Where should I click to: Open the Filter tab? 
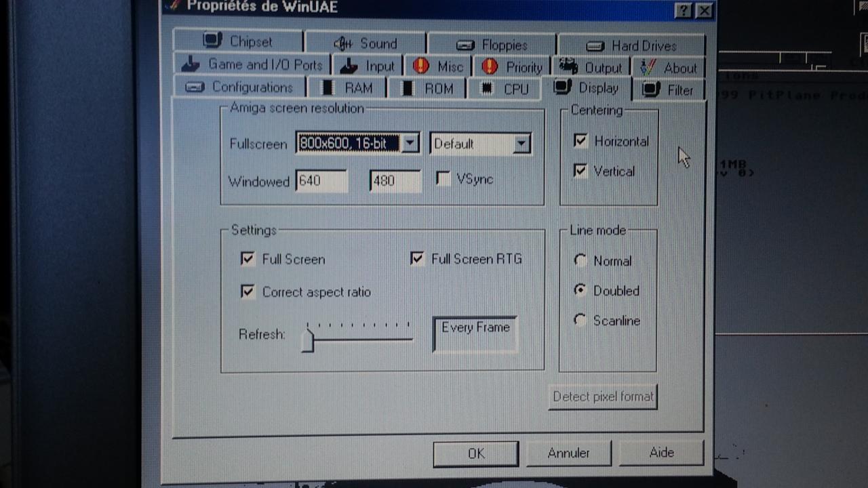tap(668, 90)
